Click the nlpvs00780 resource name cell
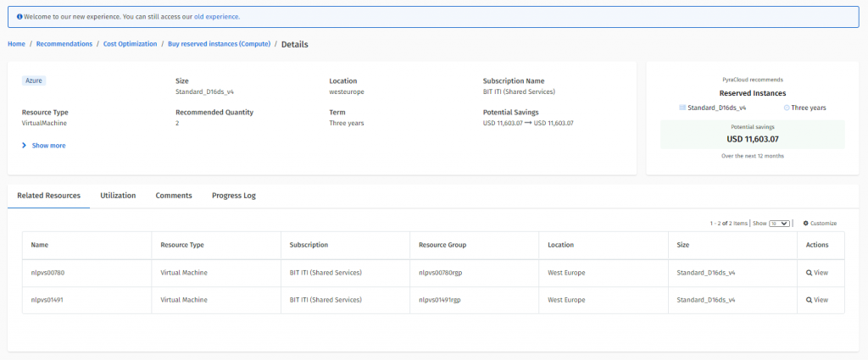The height and width of the screenshot is (360, 868). (47, 273)
